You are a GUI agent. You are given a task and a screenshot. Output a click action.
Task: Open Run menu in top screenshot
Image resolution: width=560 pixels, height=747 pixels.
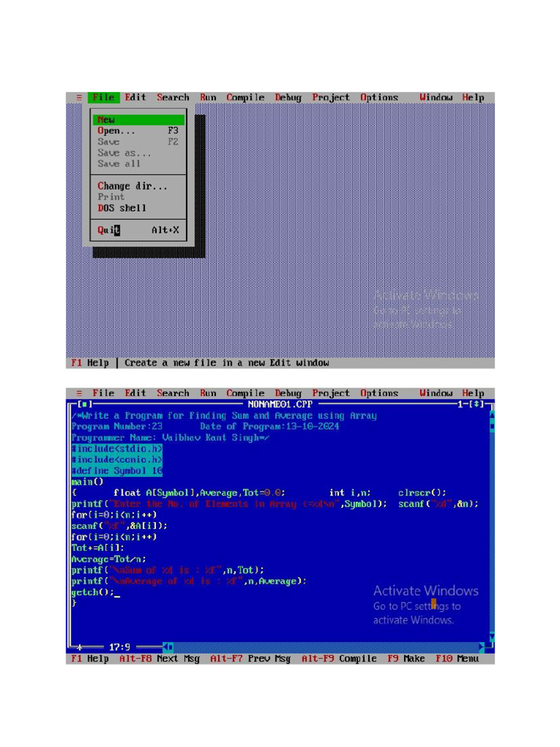tap(208, 98)
